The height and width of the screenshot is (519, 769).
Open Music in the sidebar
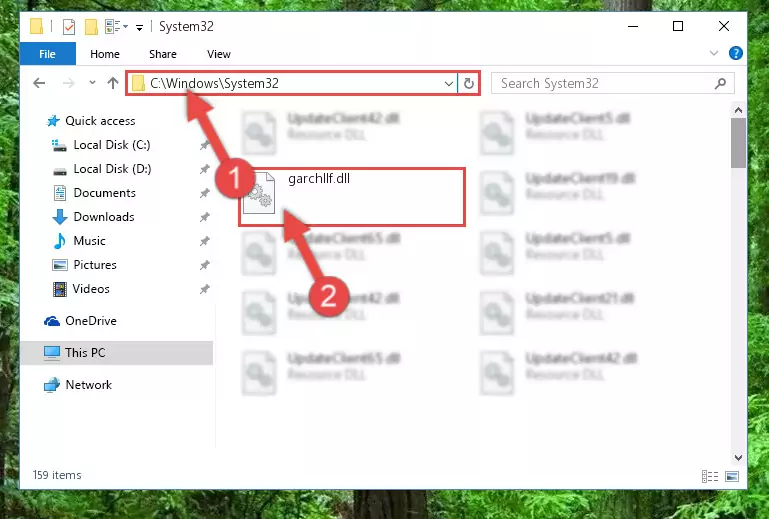pos(89,241)
